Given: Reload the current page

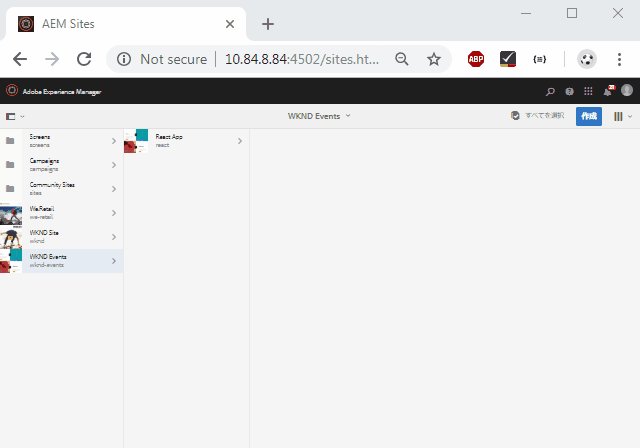Looking at the screenshot, I should pyautogui.click(x=84, y=59).
